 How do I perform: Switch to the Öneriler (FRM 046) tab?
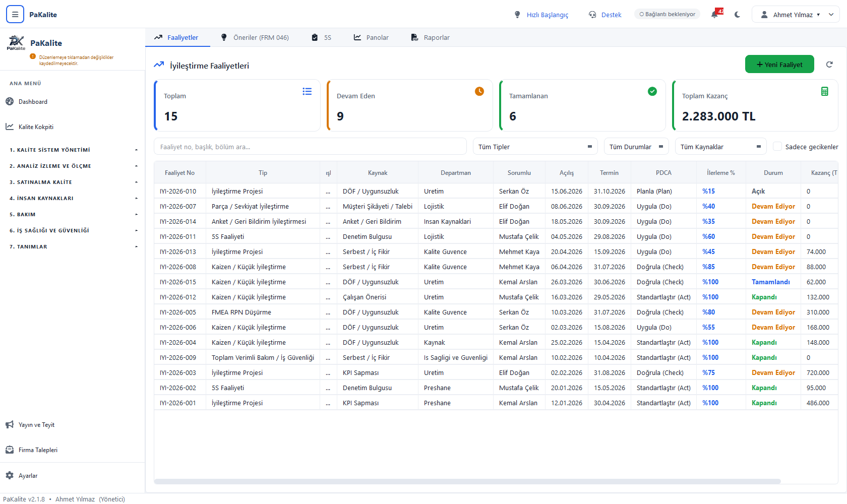(255, 37)
